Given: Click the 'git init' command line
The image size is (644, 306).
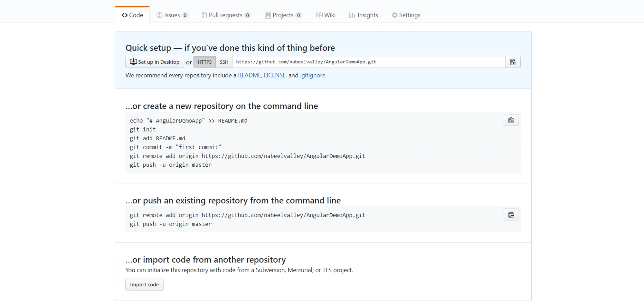Looking at the screenshot, I should point(143,129).
